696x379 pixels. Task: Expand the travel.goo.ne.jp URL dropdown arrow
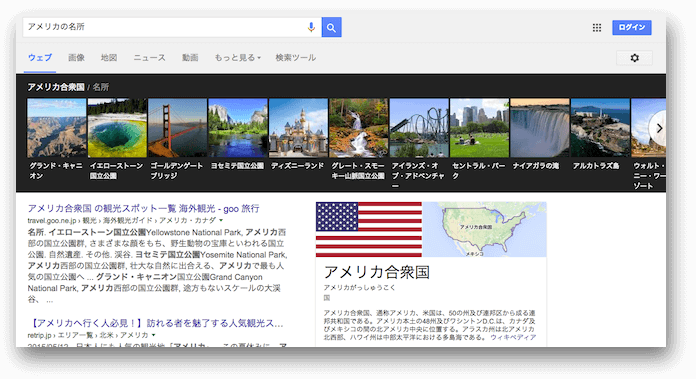[221, 221]
